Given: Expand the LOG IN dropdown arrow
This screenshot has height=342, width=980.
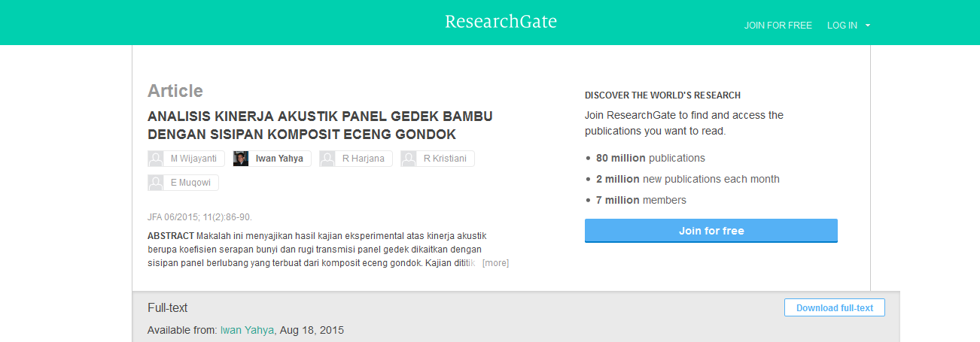Looking at the screenshot, I should click(868, 26).
